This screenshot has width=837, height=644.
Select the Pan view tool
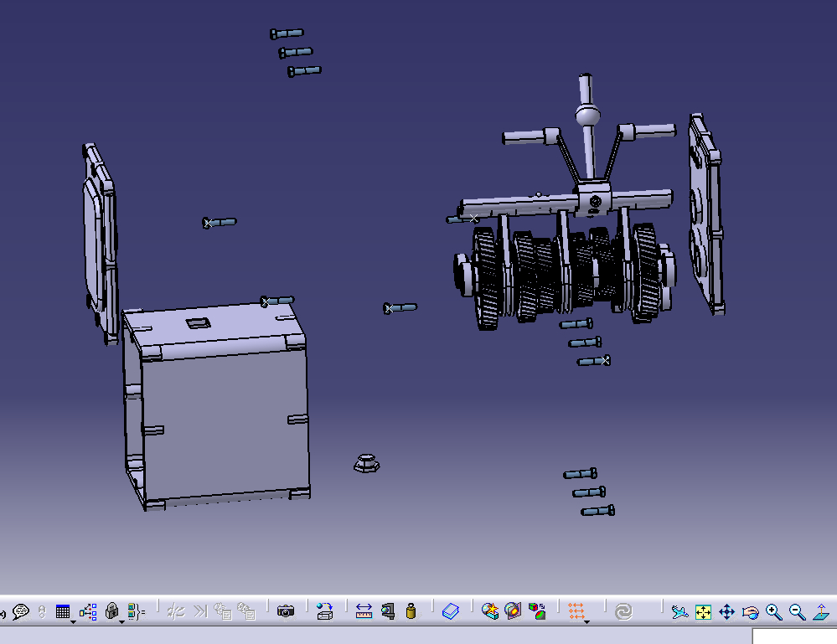pos(726,612)
